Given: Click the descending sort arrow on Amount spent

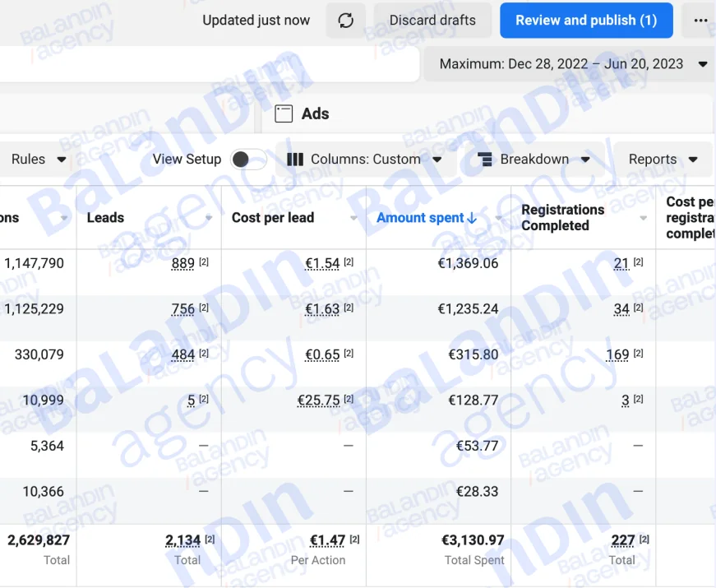Looking at the screenshot, I should pos(472,218).
